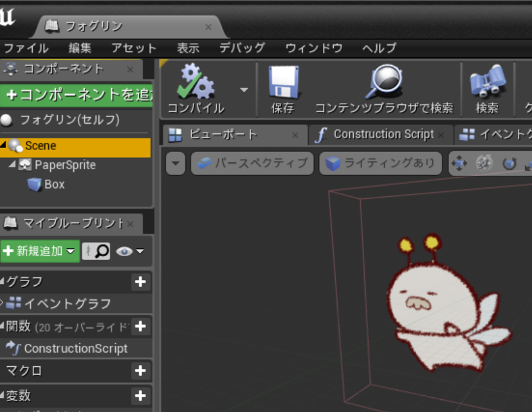This screenshot has width=532, height=412.
Task: Collapse the PaperSprite tree arrow
Action: coord(12,164)
